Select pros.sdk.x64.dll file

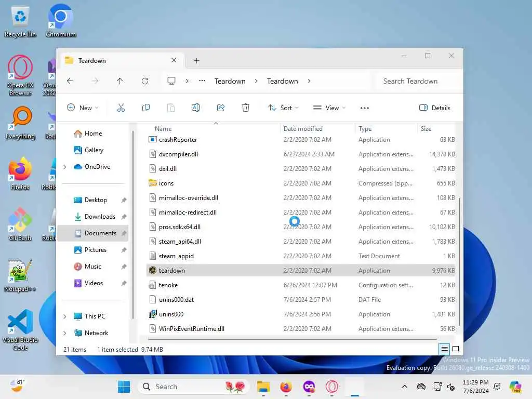(x=301, y=227)
